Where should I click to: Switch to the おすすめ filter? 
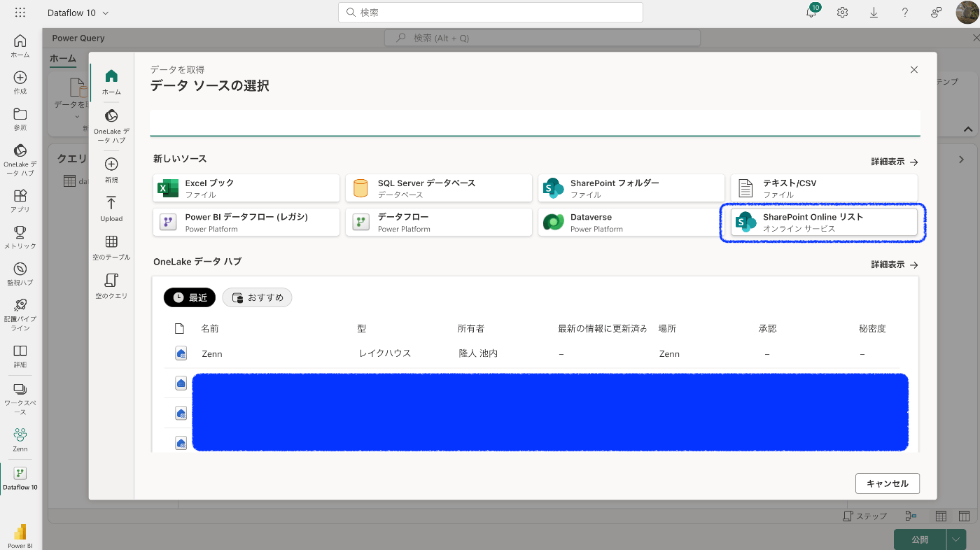click(x=257, y=297)
